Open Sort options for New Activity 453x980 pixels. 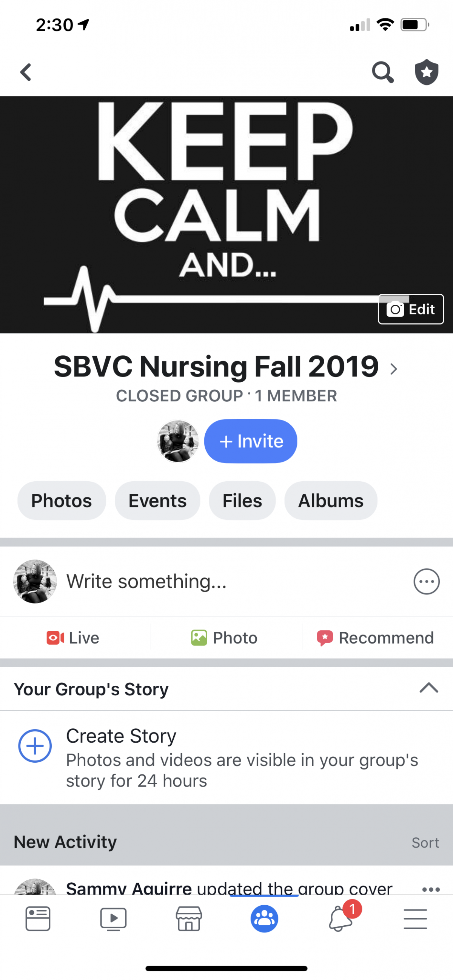(x=425, y=843)
